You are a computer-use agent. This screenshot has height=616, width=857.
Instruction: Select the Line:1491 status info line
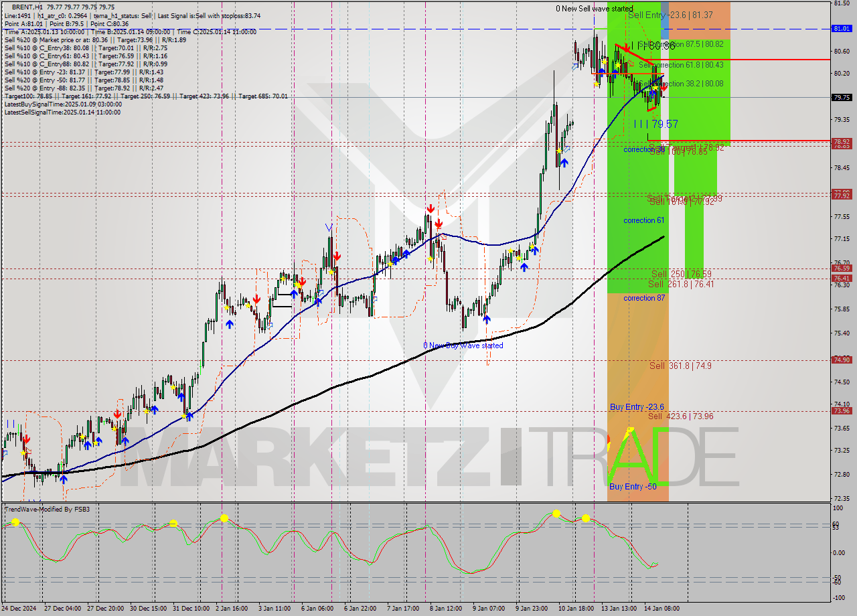133,15
